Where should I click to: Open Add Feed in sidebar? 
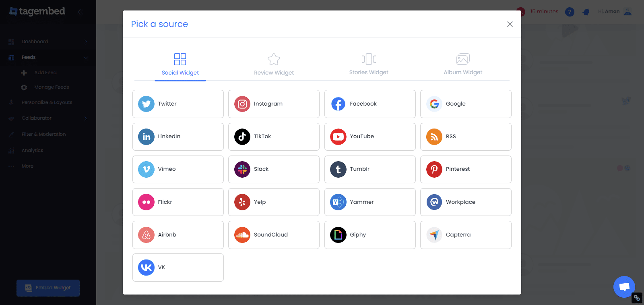[x=45, y=73]
